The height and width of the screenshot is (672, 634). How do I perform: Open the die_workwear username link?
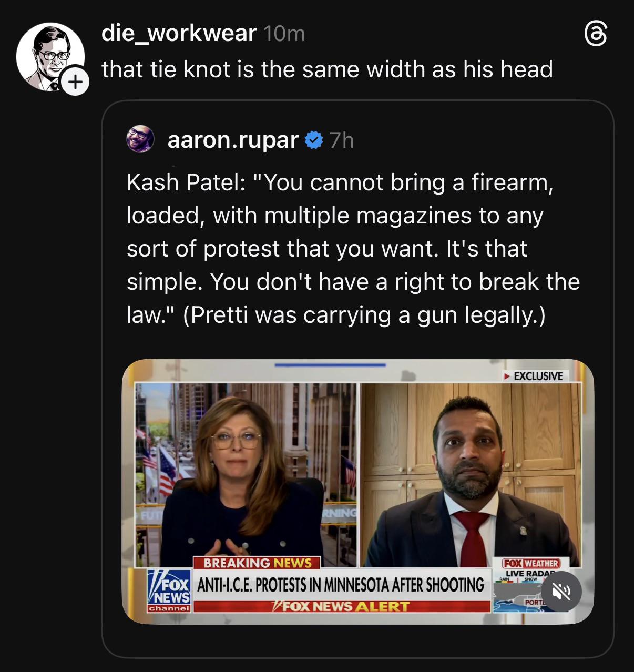[179, 34]
